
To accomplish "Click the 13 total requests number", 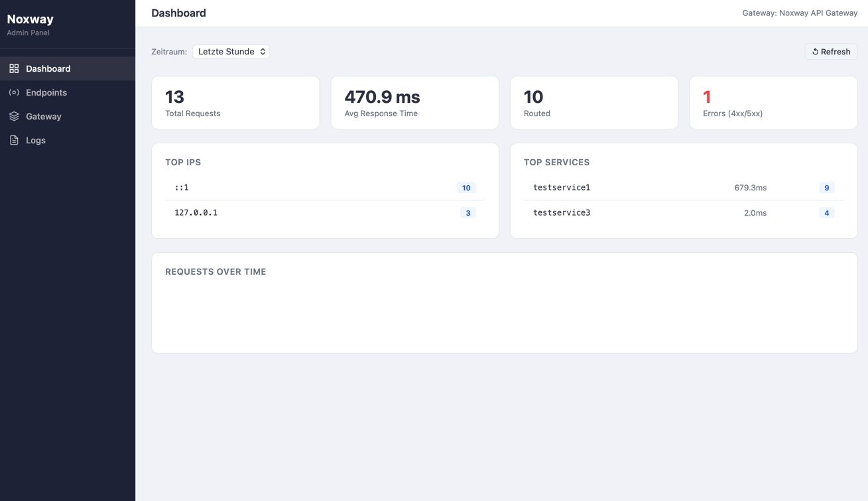I will [174, 97].
